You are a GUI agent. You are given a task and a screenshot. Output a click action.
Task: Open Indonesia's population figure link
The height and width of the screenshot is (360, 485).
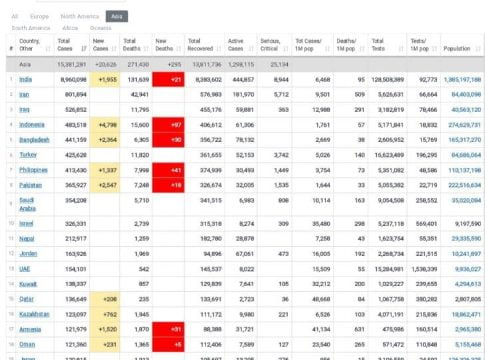click(x=464, y=125)
